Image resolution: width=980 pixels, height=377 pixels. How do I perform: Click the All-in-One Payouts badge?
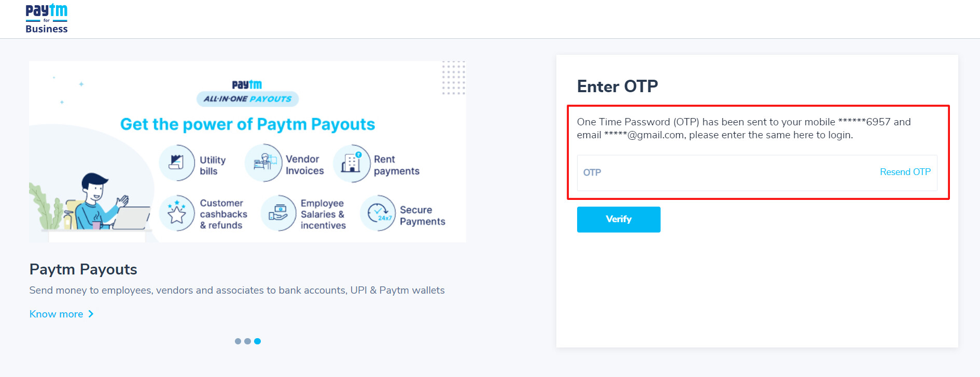[247, 99]
